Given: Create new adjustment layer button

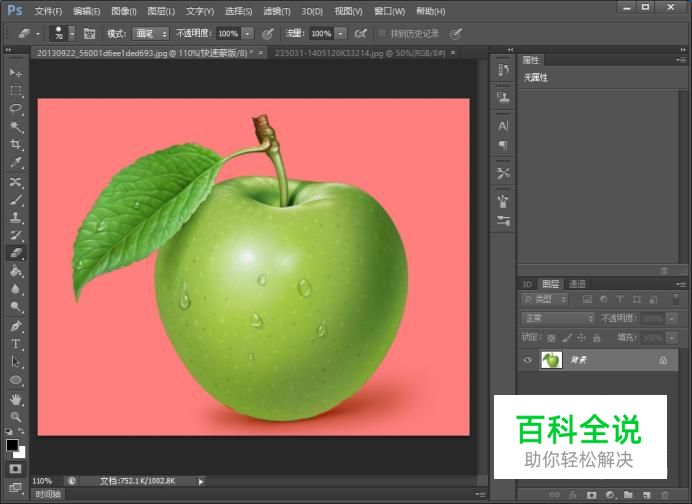Looking at the screenshot, I should [x=610, y=495].
